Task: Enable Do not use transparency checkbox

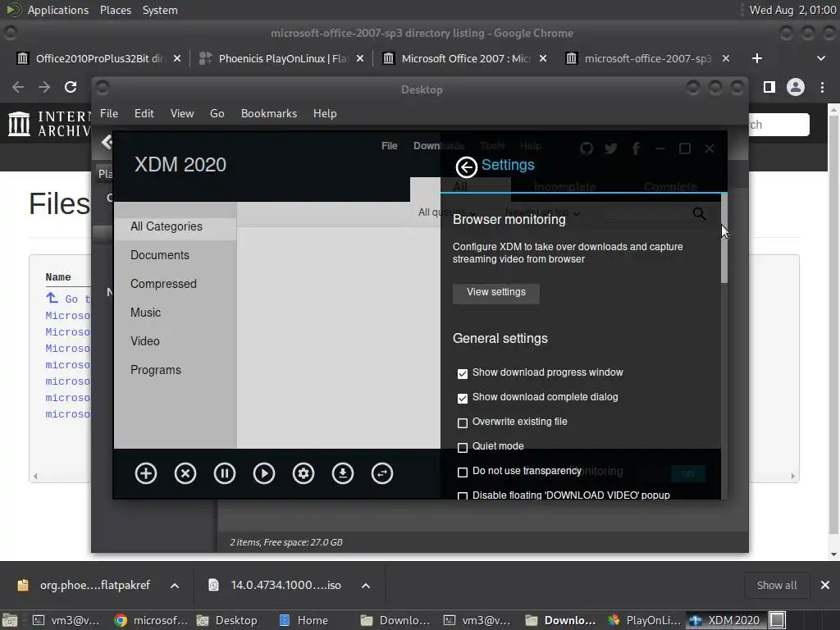Action: point(463,472)
